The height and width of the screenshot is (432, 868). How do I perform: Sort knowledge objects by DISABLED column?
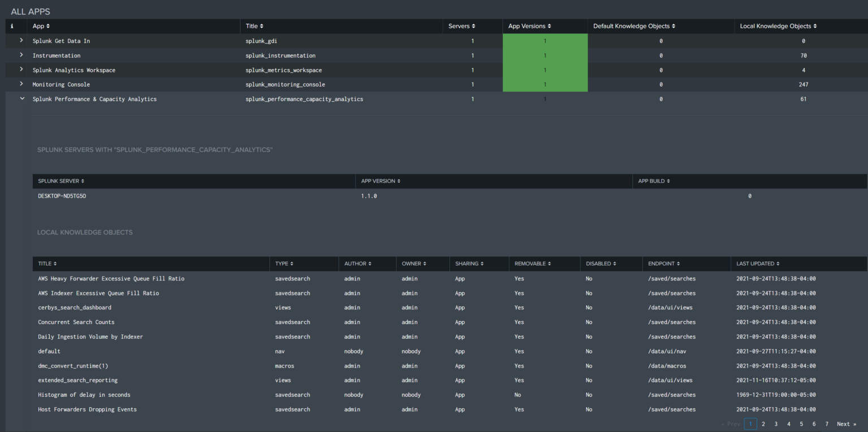coord(601,263)
